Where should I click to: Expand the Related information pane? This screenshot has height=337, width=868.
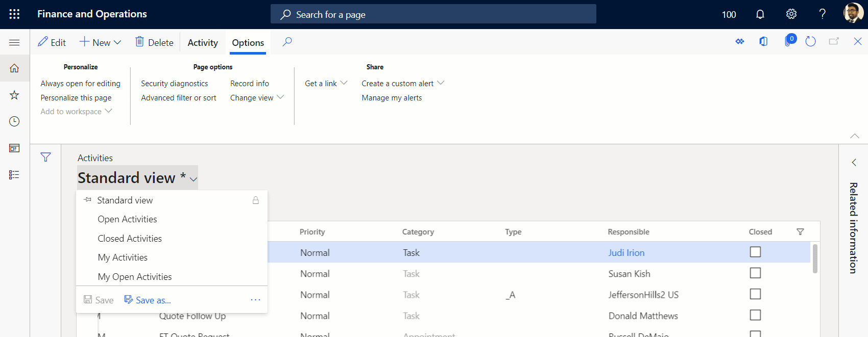pyautogui.click(x=854, y=163)
